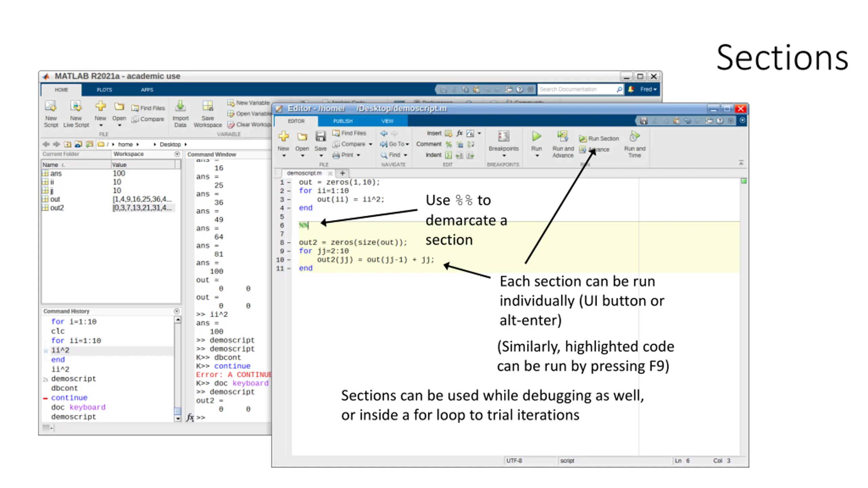Click the Command History vertical scrollbar thumb
Viewport: 868px width, 488px height.
point(177,411)
